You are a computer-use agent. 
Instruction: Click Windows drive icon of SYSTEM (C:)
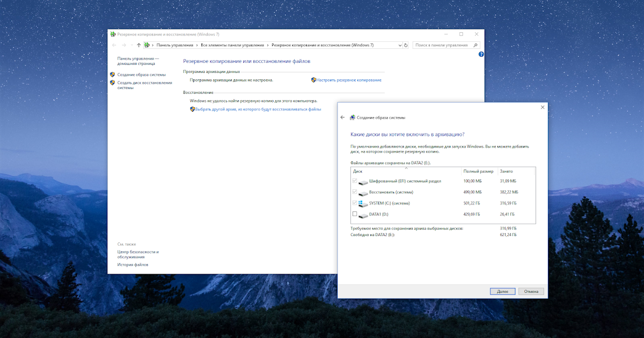click(363, 203)
